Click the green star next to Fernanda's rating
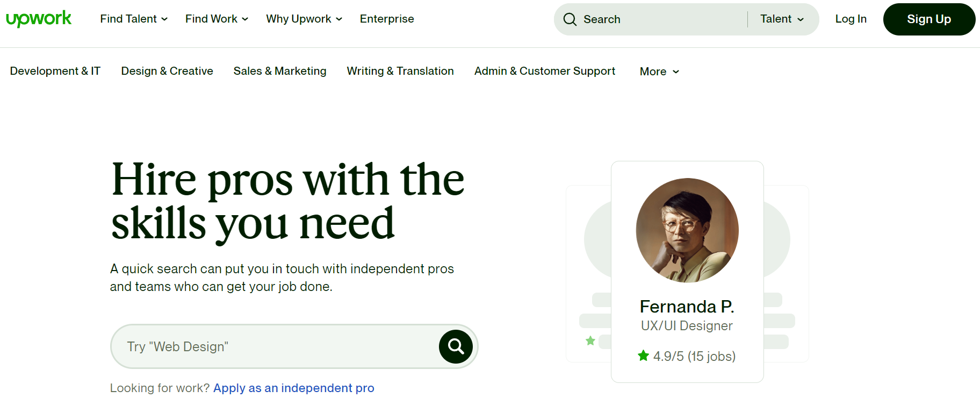 coord(643,356)
